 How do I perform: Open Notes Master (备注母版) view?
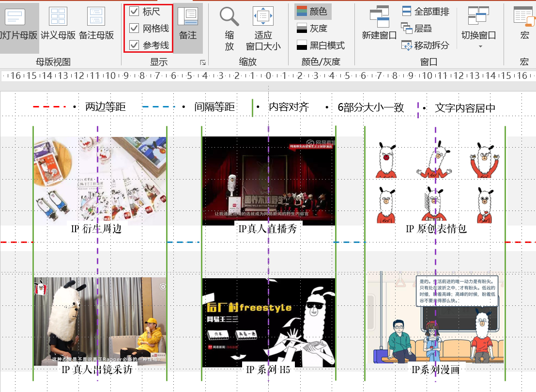[96, 23]
